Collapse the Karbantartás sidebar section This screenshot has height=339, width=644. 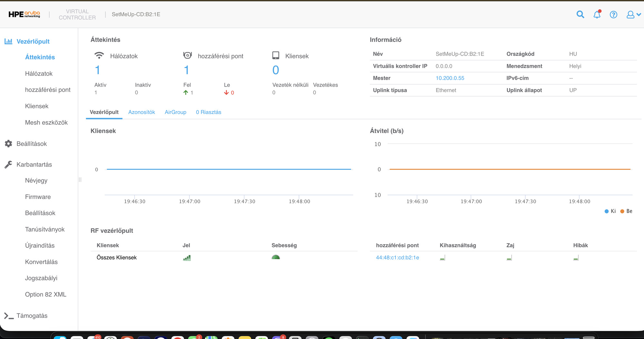point(34,164)
